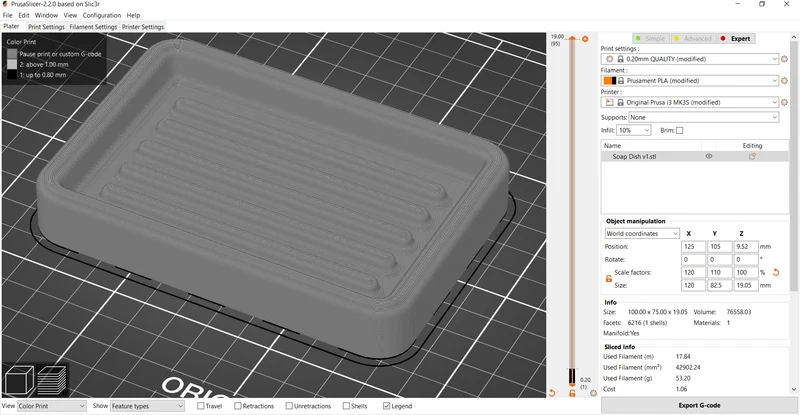This screenshot has width=800, height=415.
Task: Click the right panel scroll up arrow
Action: click(794, 38)
